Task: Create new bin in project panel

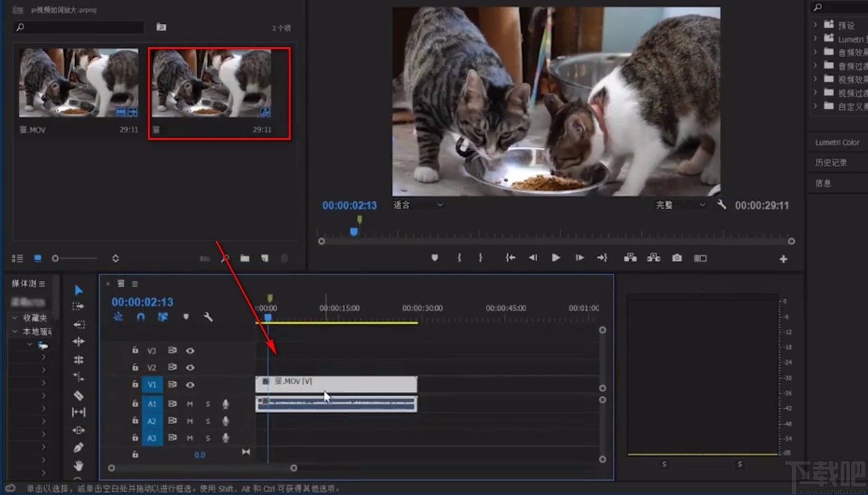Action: (245, 258)
